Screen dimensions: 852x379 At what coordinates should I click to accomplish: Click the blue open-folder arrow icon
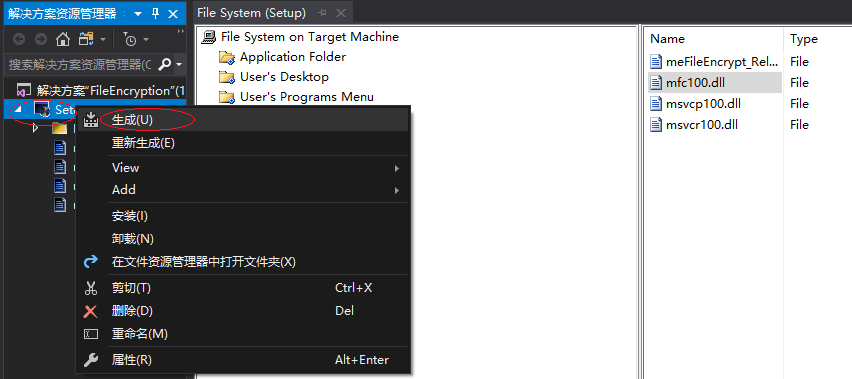click(90, 262)
